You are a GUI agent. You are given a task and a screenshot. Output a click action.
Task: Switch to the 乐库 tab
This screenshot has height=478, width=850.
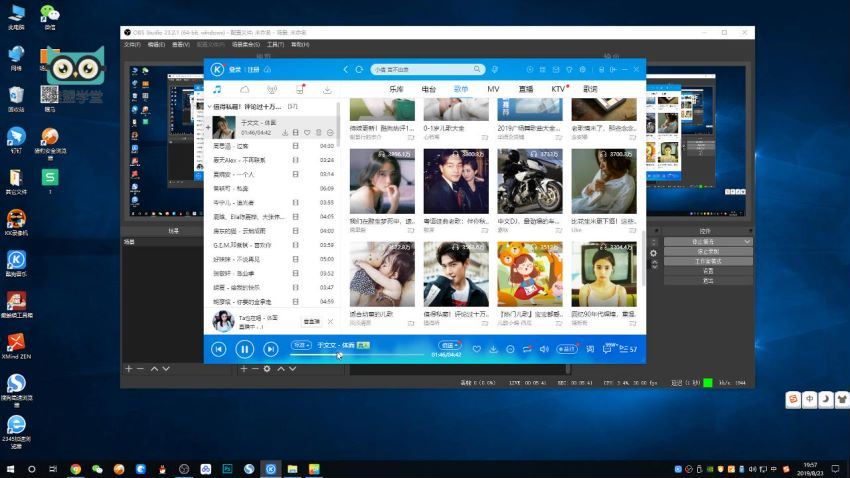396,88
